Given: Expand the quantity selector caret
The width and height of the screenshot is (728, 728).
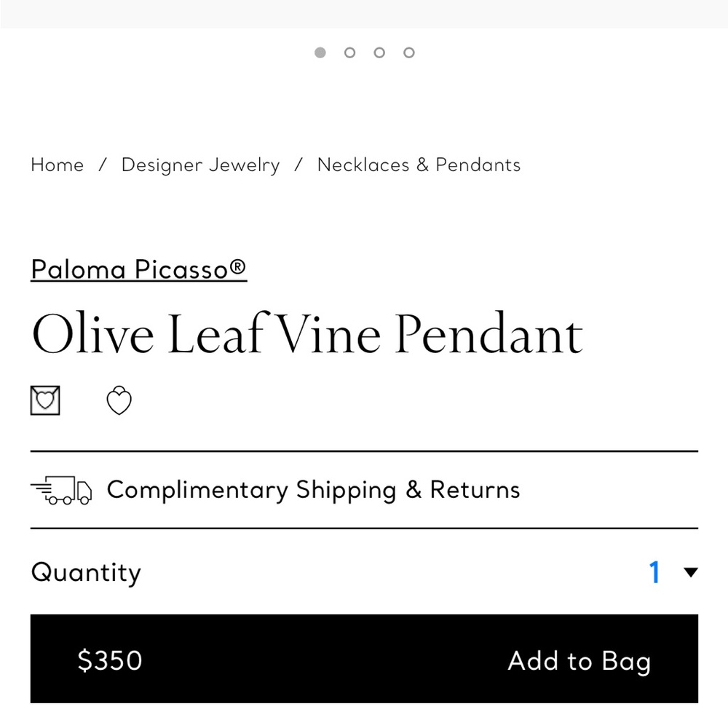Looking at the screenshot, I should pos(689,572).
